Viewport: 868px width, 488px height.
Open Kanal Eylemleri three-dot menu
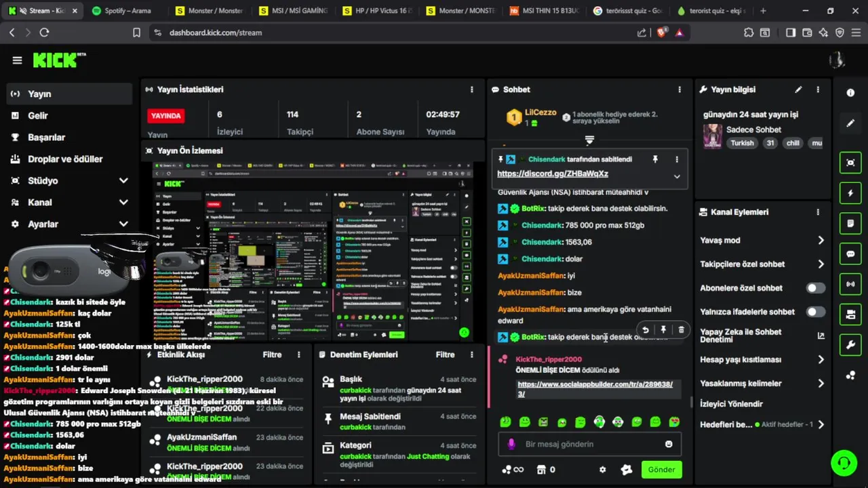tap(818, 212)
